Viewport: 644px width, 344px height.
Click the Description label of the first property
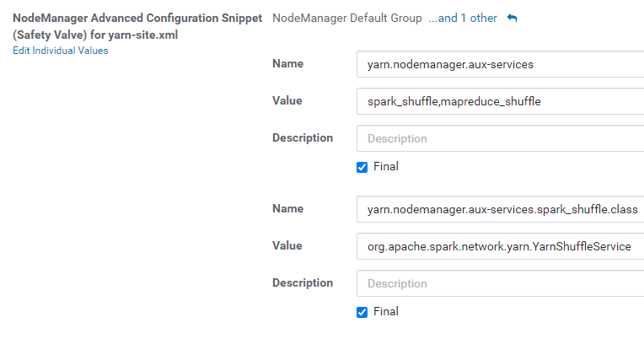303,138
